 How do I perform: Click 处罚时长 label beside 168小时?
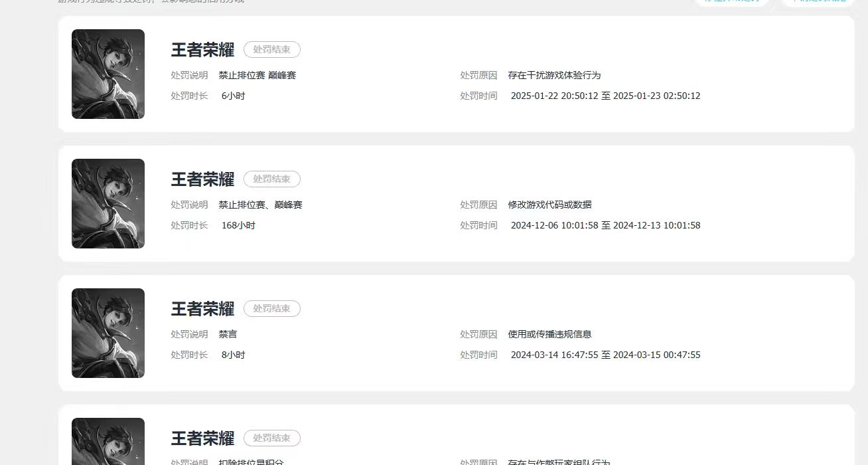tap(190, 225)
